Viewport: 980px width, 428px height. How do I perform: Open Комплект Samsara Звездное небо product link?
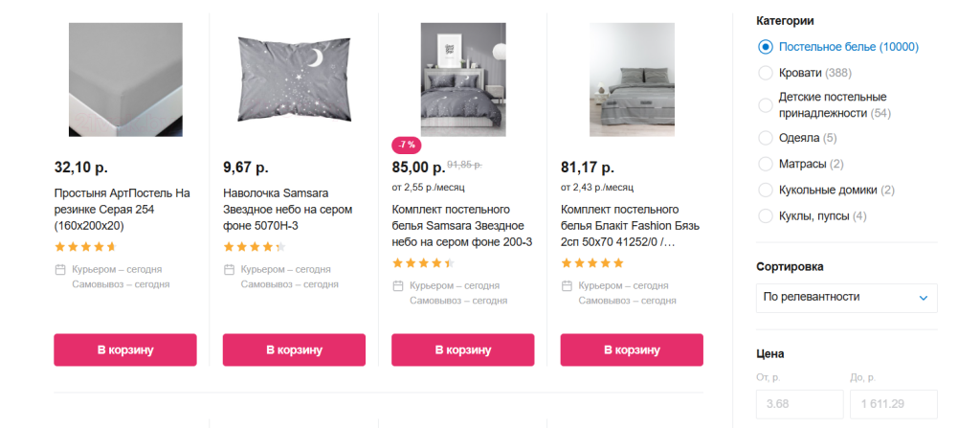point(462,225)
